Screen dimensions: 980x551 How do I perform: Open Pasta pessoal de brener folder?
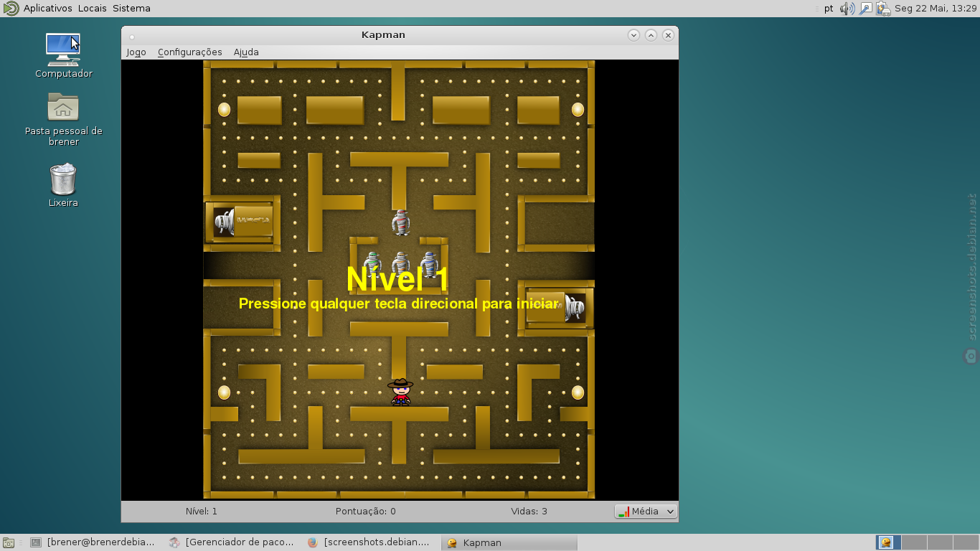coord(63,119)
